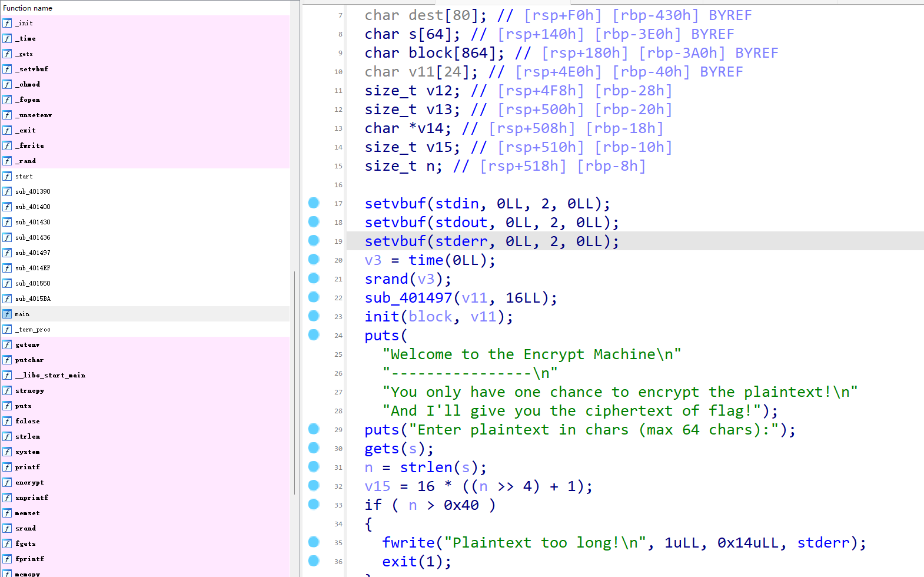This screenshot has width=924, height=577.
Task: Click the function list vertical scrollbar
Action: tap(295, 383)
